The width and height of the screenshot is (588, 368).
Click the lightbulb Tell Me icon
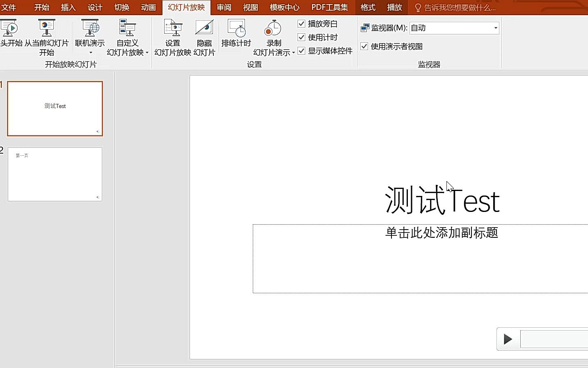tap(418, 8)
